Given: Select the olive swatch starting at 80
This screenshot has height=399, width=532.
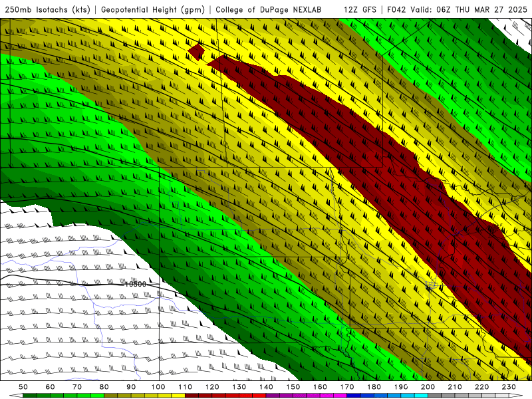Looking at the screenshot, I should tap(110, 396).
